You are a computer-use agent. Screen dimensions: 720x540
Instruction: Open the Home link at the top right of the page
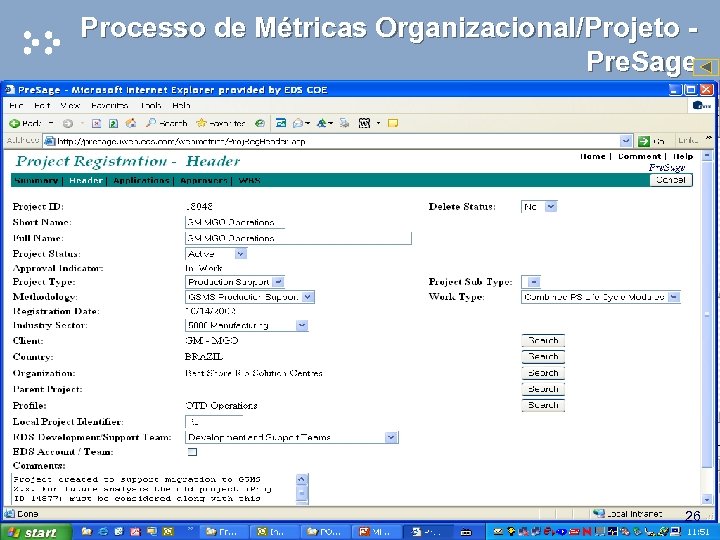pyautogui.click(x=593, y=157)
